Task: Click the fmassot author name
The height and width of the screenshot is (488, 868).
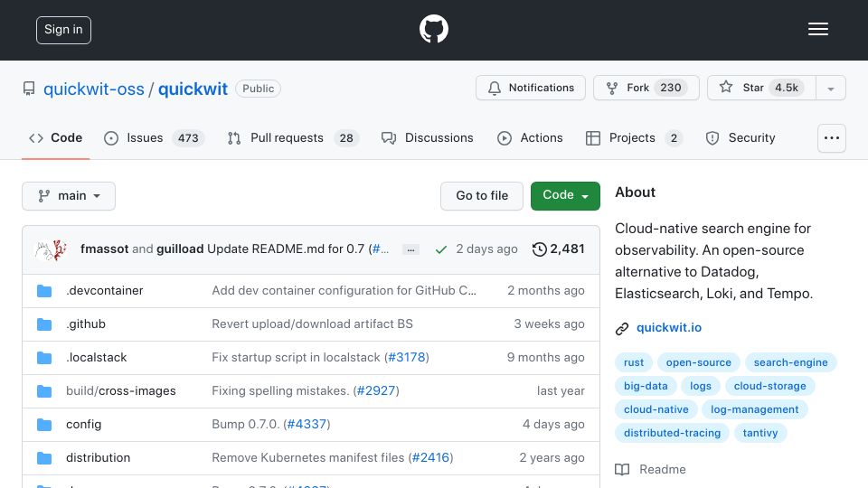Action: click(104, 249)
